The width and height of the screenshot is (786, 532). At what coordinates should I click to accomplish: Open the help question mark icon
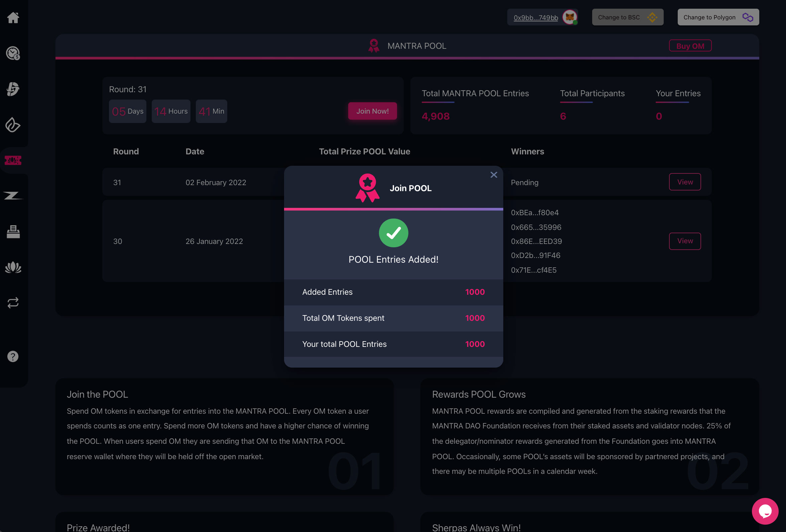[13, 357]
